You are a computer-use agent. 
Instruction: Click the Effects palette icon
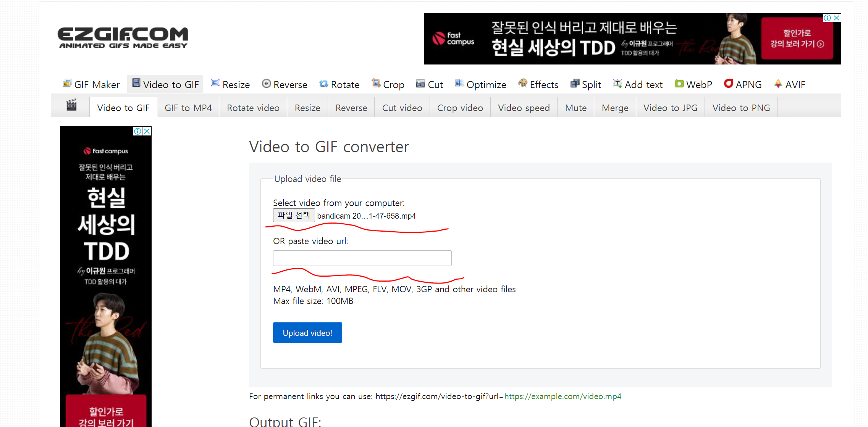(522, 83)
